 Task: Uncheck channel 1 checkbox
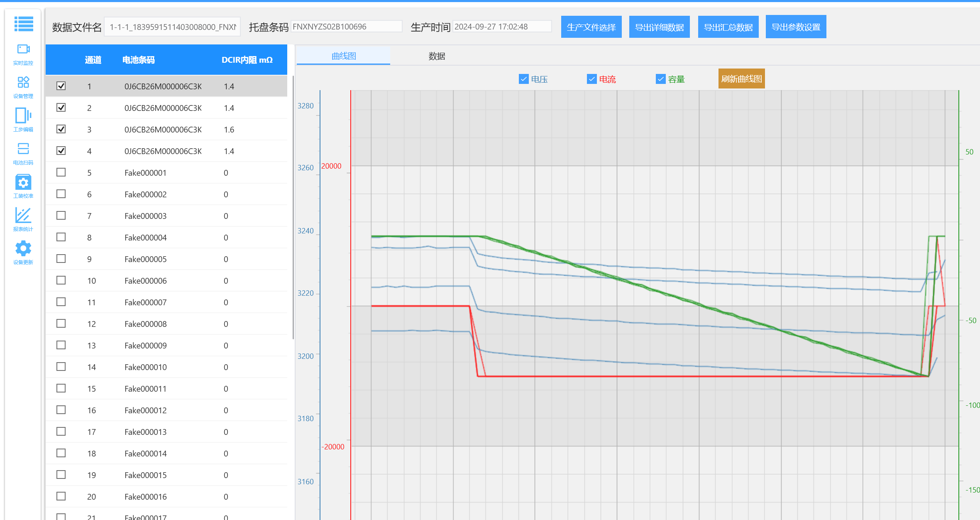pos(61,86)
